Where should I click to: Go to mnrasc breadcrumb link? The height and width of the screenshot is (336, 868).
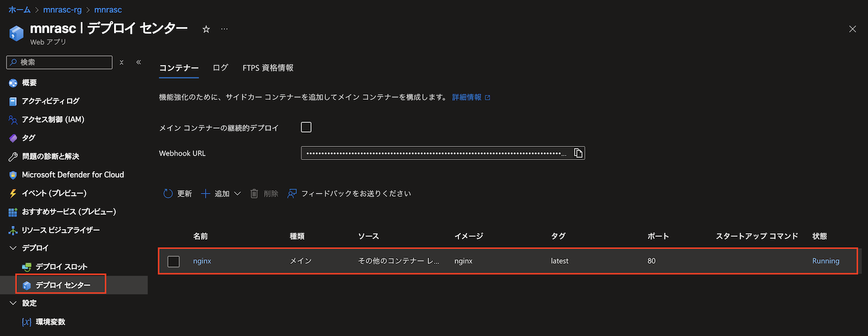point(108,10)
